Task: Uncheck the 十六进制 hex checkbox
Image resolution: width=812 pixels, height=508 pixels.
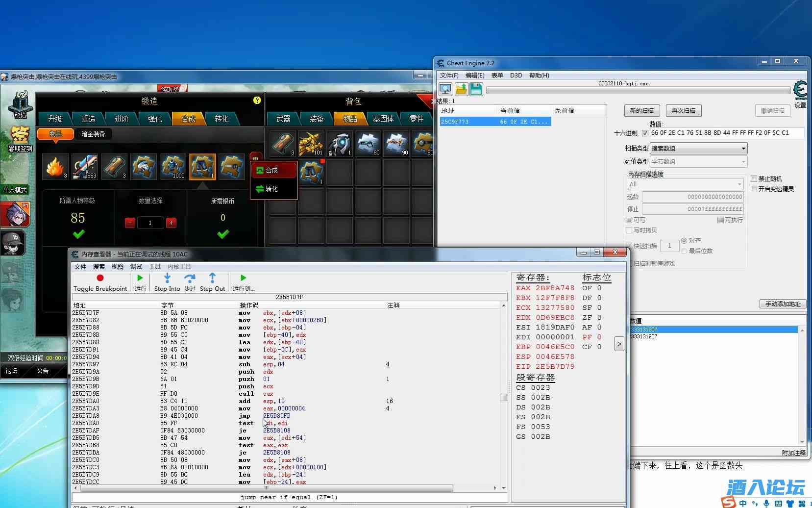Action: (x=645, y=133)
